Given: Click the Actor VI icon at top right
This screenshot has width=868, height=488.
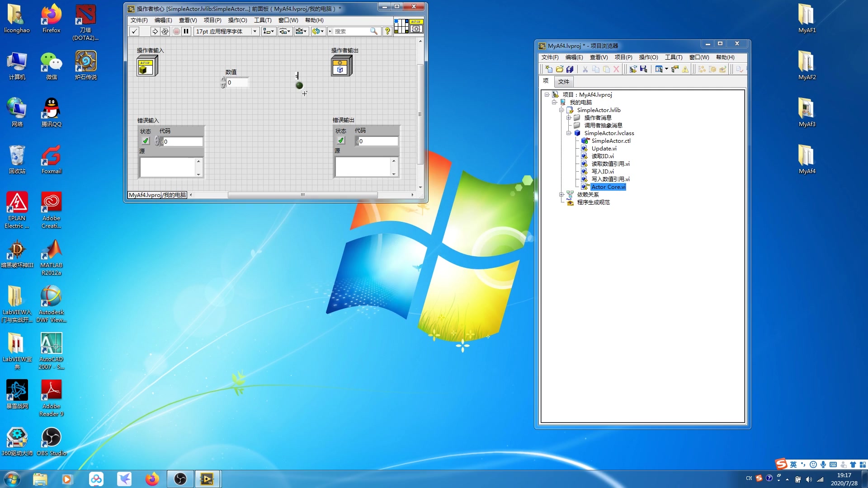Looking at the screenshot, I should (416, 26).
